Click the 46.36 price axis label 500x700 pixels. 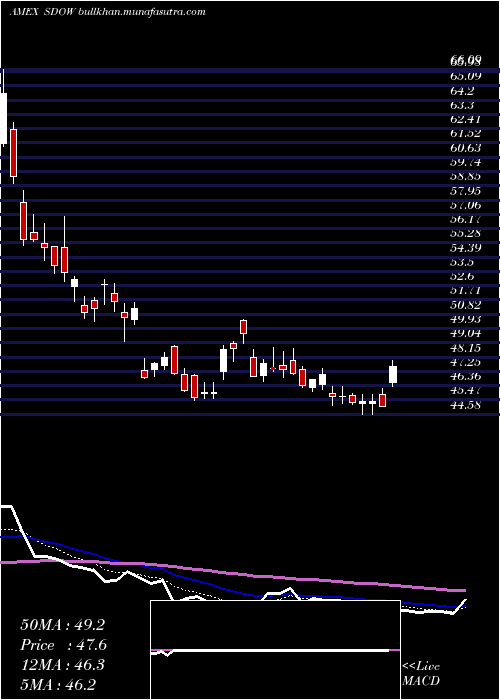[466, 376]
